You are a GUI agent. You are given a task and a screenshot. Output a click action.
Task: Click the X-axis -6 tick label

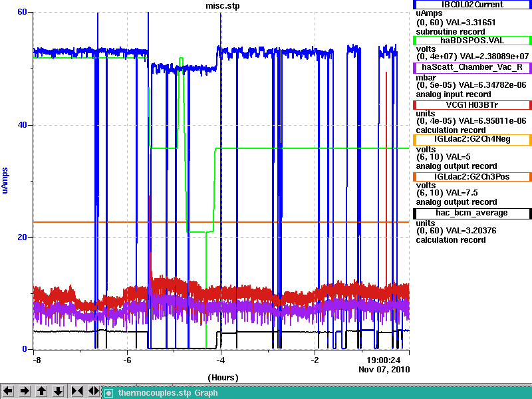pos(127,360)
